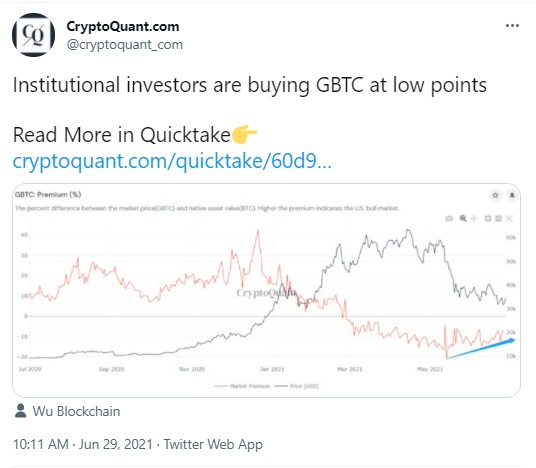Click the camera snapshot icon in chart toolbar
536x468 pixels.
pos(449,218)
